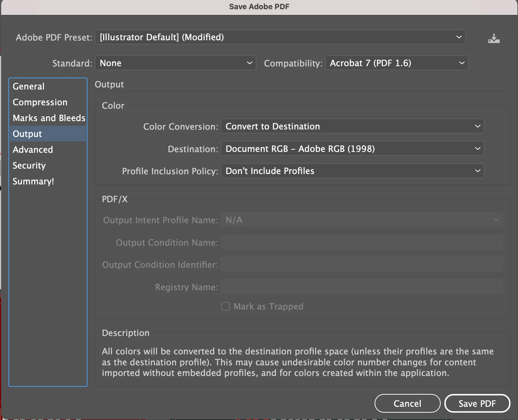Expand the Destination profile dropdown
The width and height of the screenshot is (518, 420).
352,149
